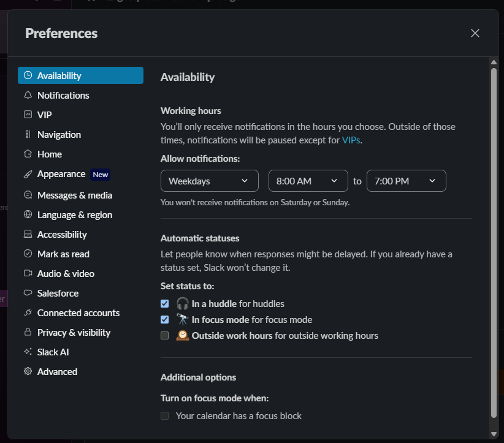Click the preferences vertical scrollbar thumb
Screen dimensions: 504x443
pyautogui.click(x=494, y=243)
